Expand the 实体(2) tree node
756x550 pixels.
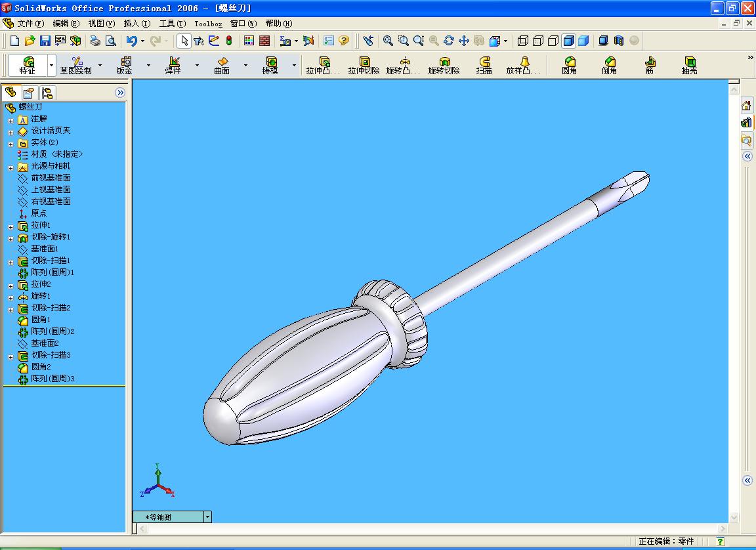tap(10, 144)
